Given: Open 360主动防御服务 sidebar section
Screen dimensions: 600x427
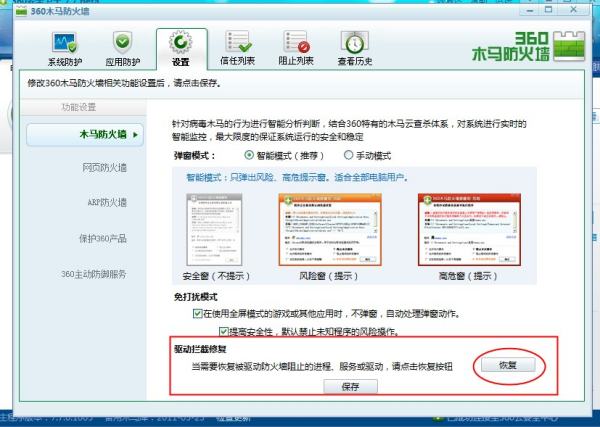Looking at the screenshot, I should [x=94, y=274].
